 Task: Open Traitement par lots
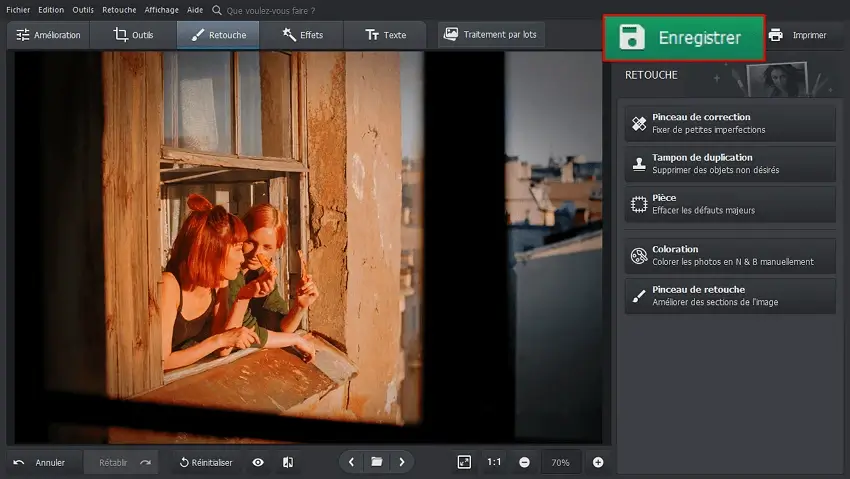491,34
